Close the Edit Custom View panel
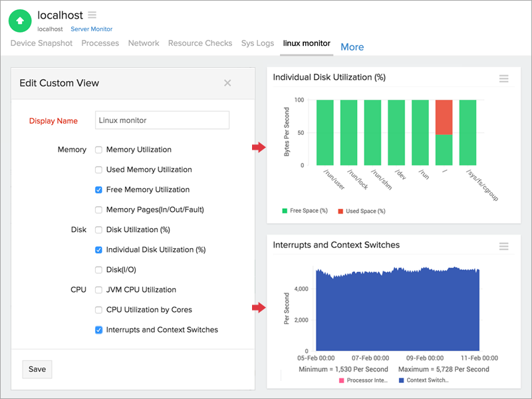The image size is (532, 399). click(227, 82)
